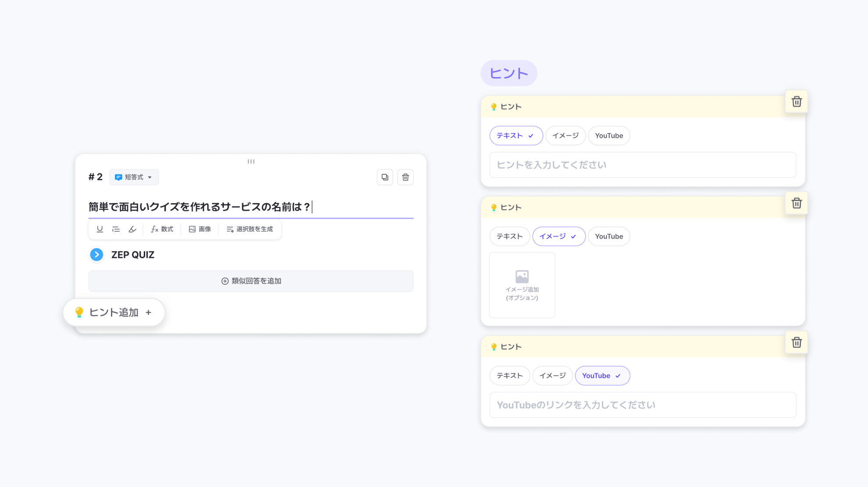Open the 短答式 question type dropdown

[x=134, y=177]
